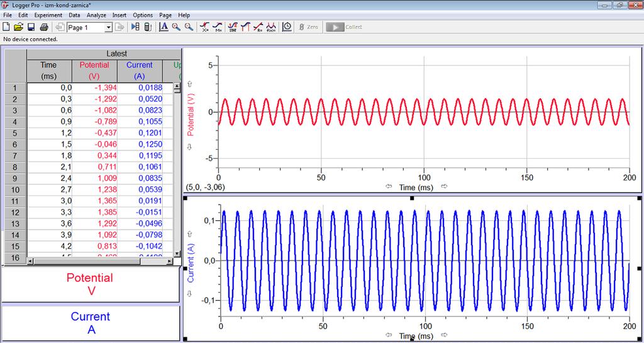Go to next page arrow icon

[x=119, y=27]
